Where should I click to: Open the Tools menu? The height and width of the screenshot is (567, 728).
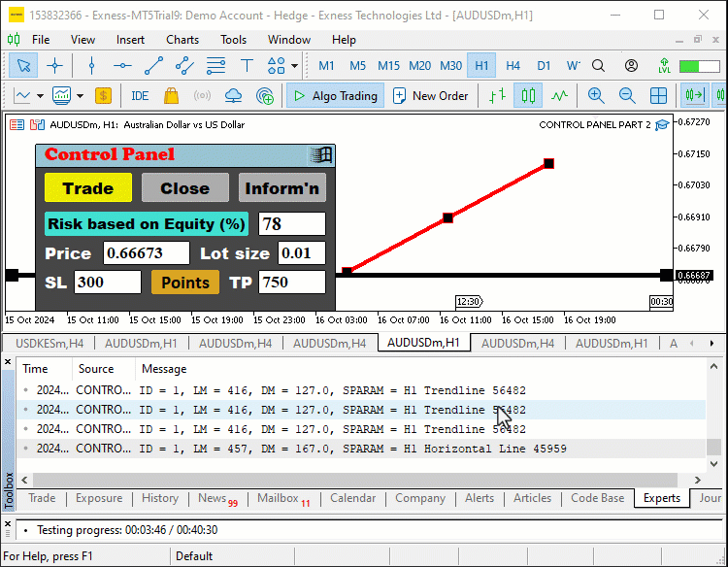(233, 40)
